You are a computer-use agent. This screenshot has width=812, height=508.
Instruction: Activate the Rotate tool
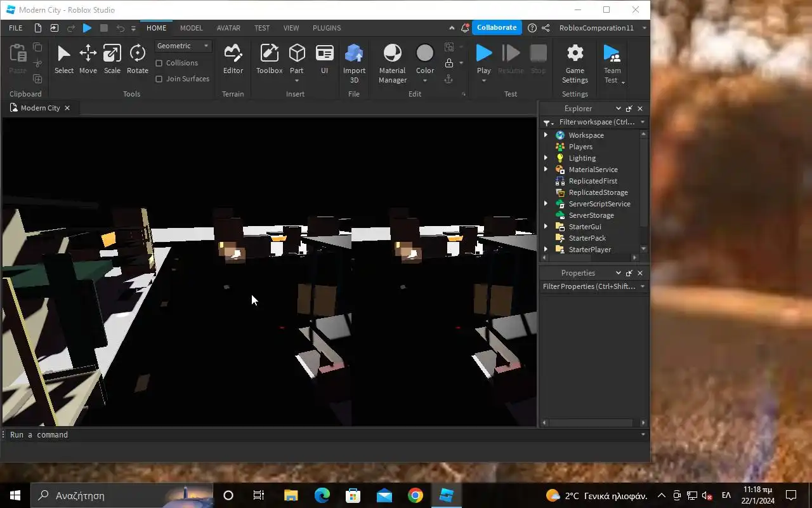[137, 60]
